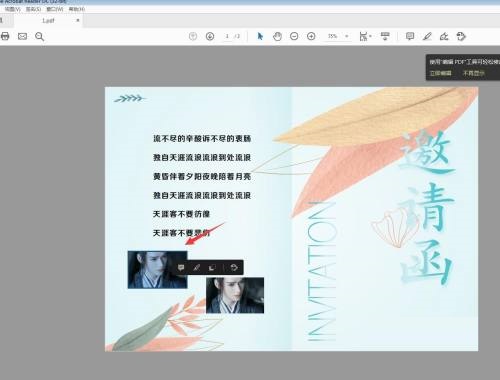Click highlighter icon in floating image toolbar
This screenshot has width=500, height=380.
196,267
